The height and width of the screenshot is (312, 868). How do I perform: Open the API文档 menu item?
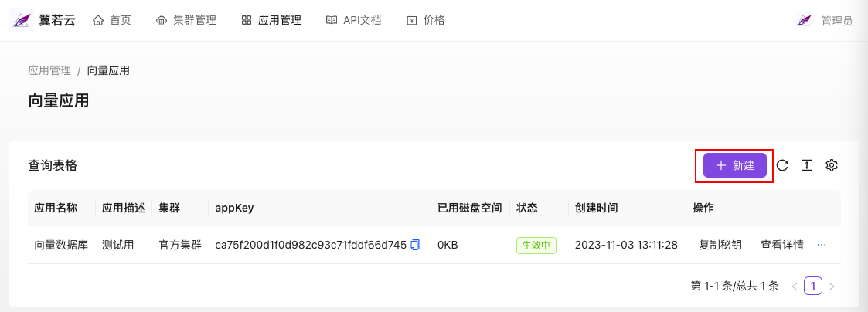(x=354, y=21)
